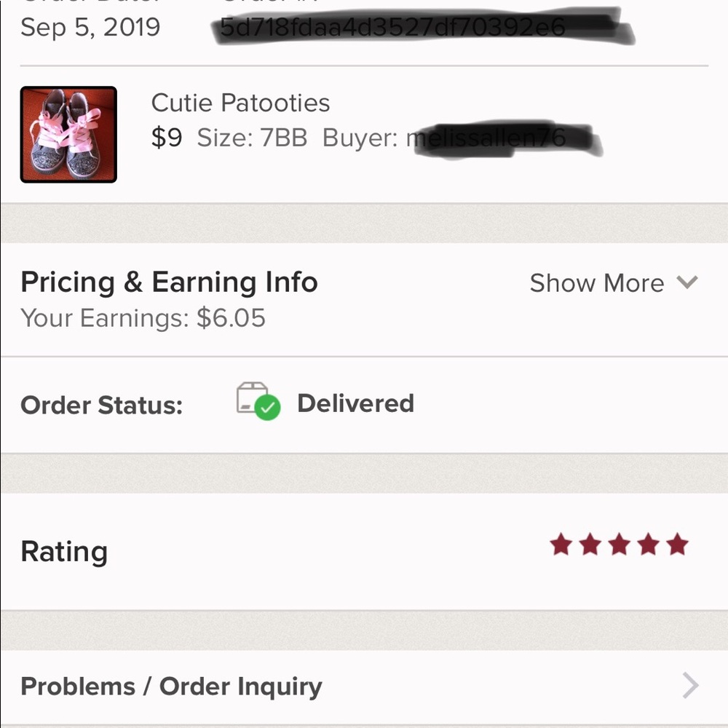Click the chevron beside Problems / Order Inquiry
Image resolution: width=728 pixels, height=728 pixels.
pyautogui.click(x=690, y=685)
